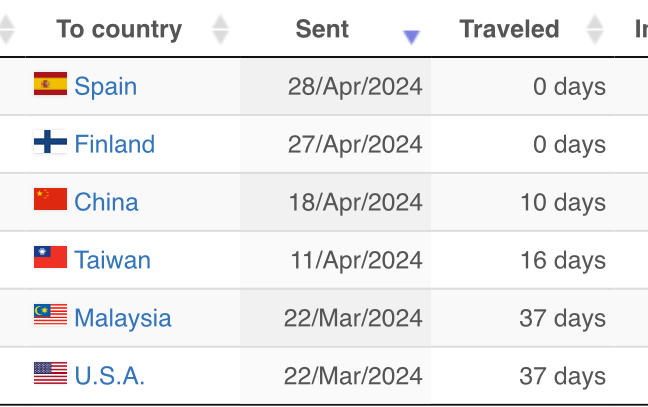Select the 28/Apr/2024 sent date cell
The width and height of the screenshot is (648, 407).
click(x=335, y=87)
